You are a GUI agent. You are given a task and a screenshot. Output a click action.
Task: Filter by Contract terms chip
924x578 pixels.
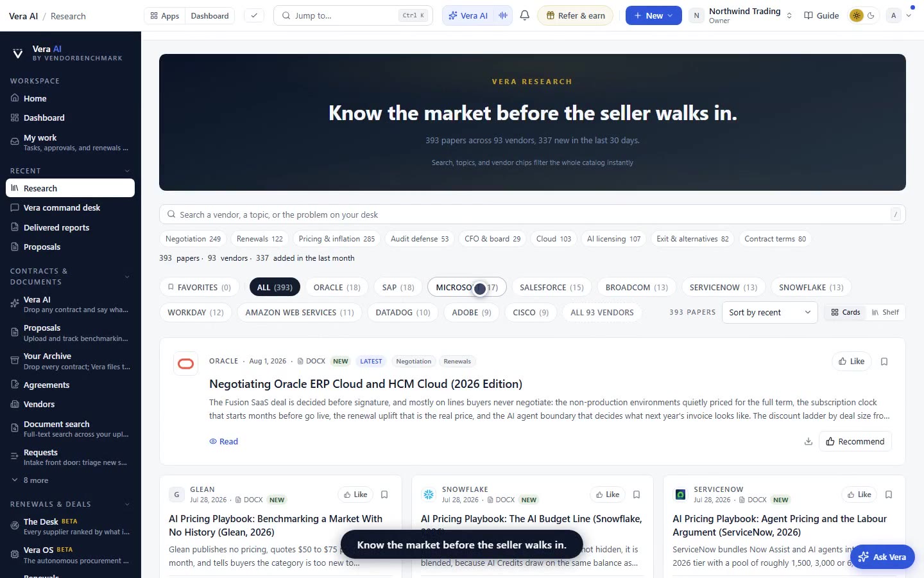[775, 239]
